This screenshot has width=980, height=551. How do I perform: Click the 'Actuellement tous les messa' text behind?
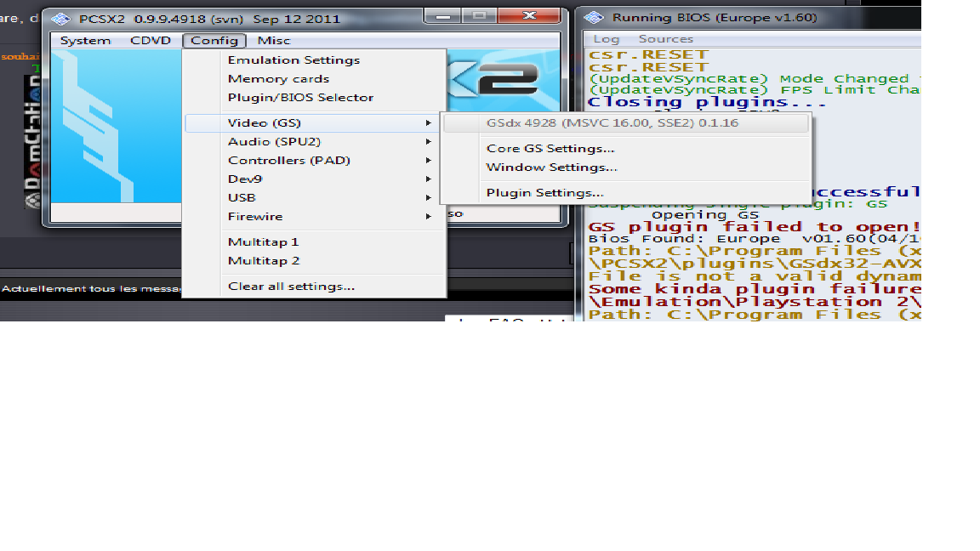click(x=91, y=288)
